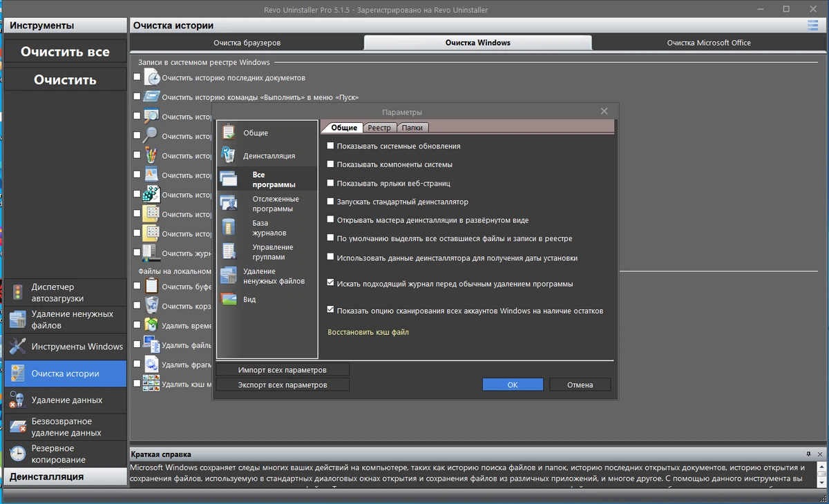829x504 pixels.
Task: Click computer document icon beside Удалить файл
Action: coord(151,344)
